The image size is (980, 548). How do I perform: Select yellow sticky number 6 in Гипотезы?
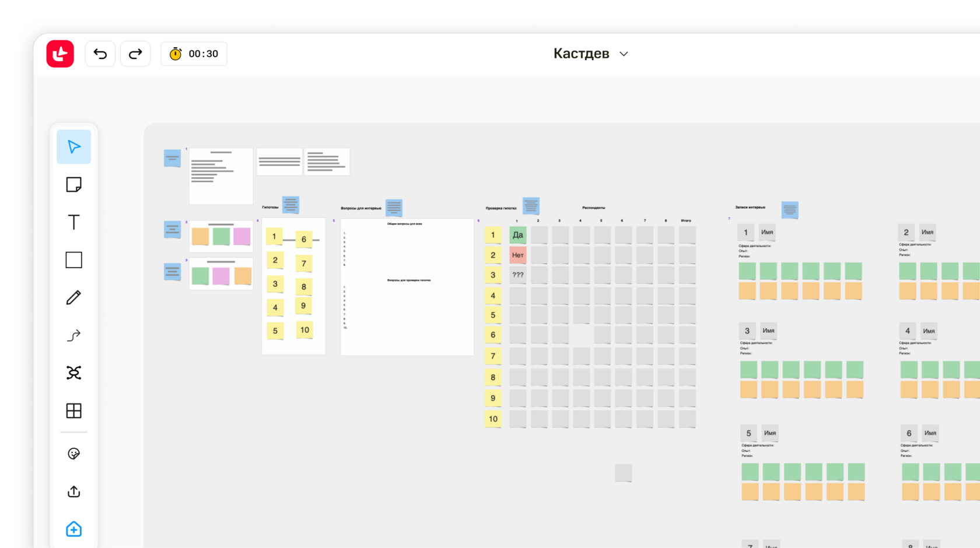coord(304,239)
